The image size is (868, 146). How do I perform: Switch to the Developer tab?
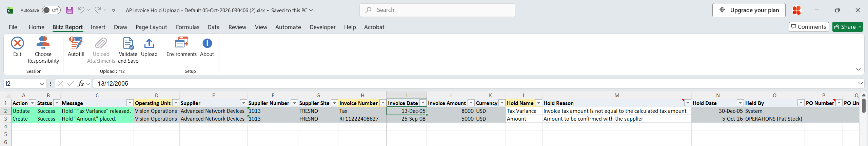click(322, 27)
